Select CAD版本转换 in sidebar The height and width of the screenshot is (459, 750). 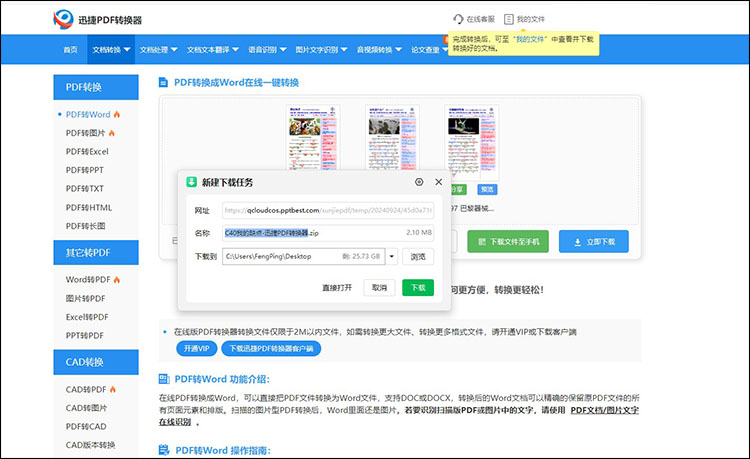click(90, 445)
